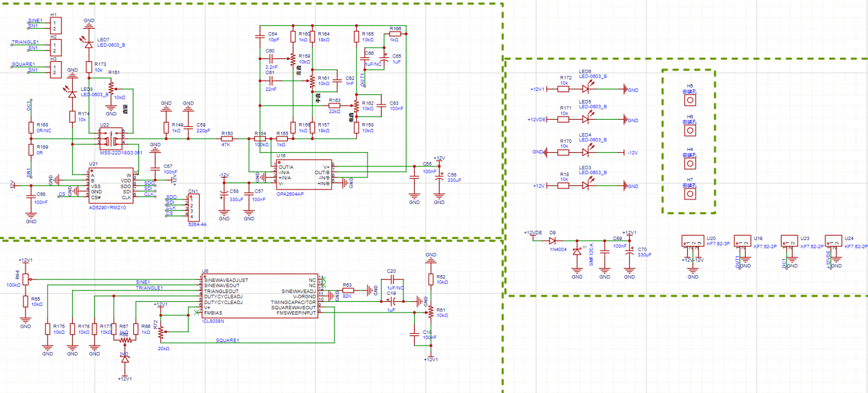
Task: Select the AD5290YRMZ10 digital potentiometer U21
Action: (x=111, y=186)
